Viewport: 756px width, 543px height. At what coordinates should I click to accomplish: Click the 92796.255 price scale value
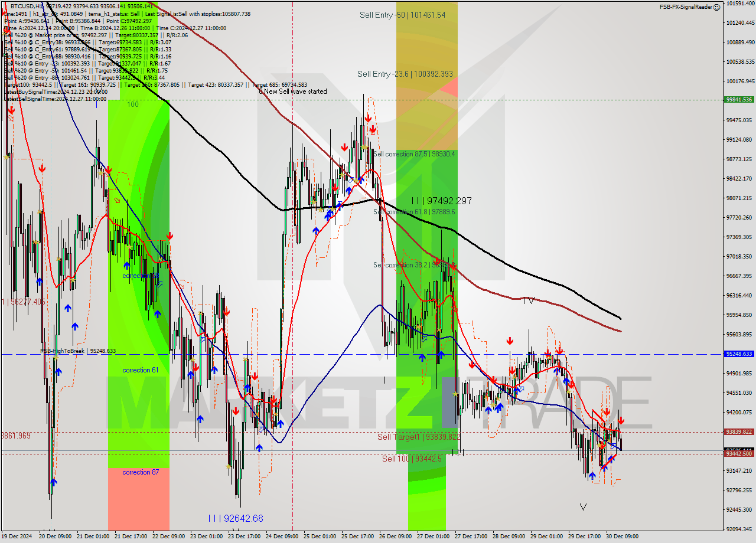[x=740, y=490]
